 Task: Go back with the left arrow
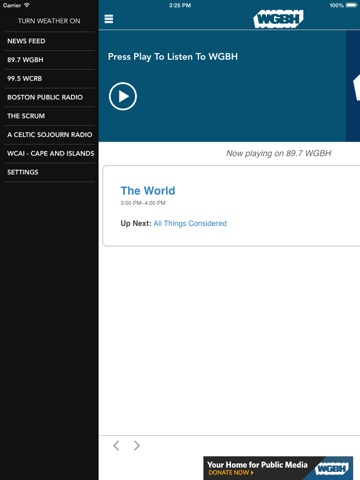pyautogui.click(x=116, y=445)
